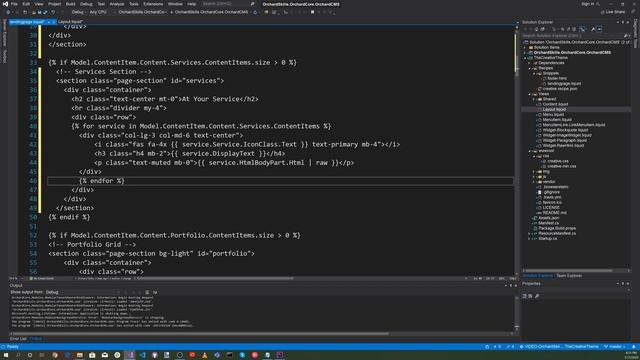
Task: Expand the OrchardSkills.OrchardCore.OrchardCMS project node
Action: [x=525, y=53]
